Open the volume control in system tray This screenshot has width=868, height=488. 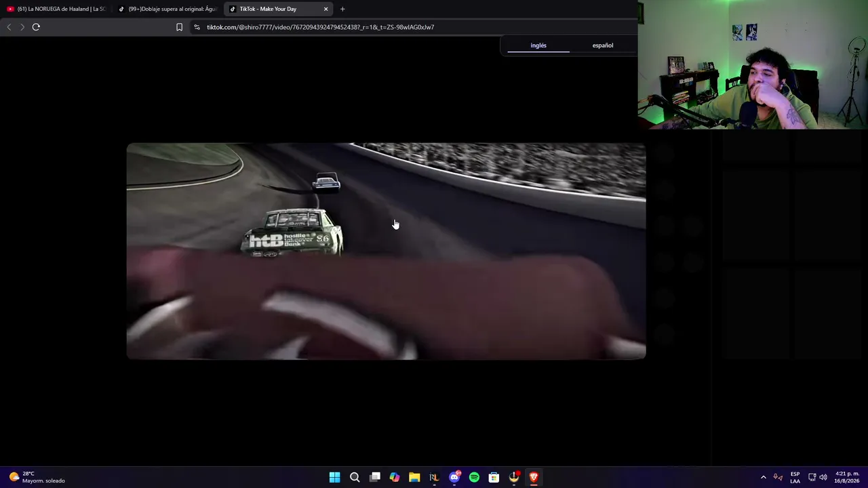[823, 477]
